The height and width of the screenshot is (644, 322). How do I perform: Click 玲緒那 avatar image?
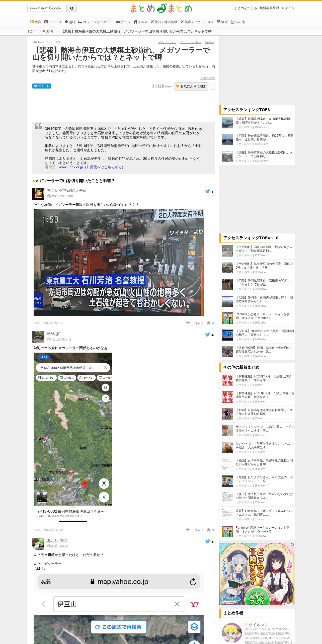pos(38,337)
